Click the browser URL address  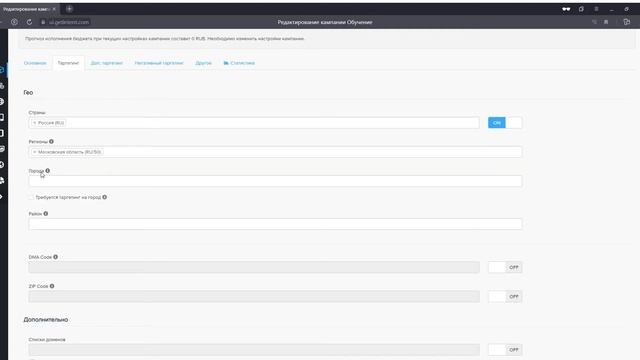pos(69,22)
